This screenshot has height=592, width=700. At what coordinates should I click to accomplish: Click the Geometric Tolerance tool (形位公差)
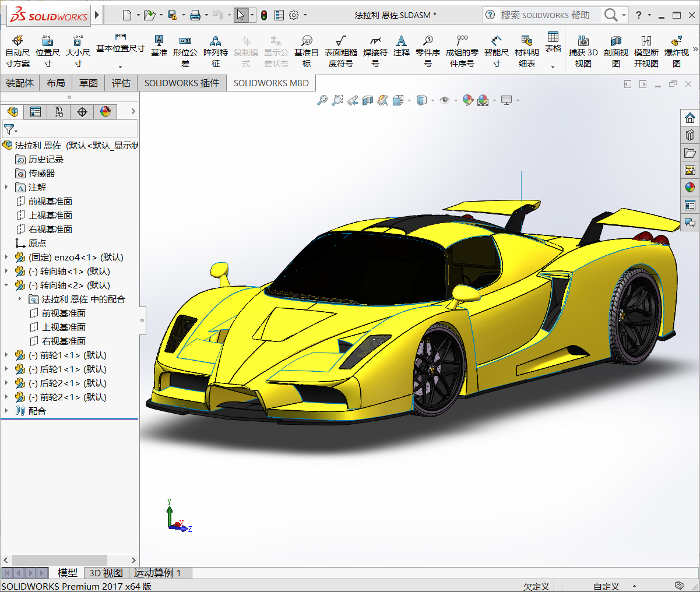[x=185, y=51]
